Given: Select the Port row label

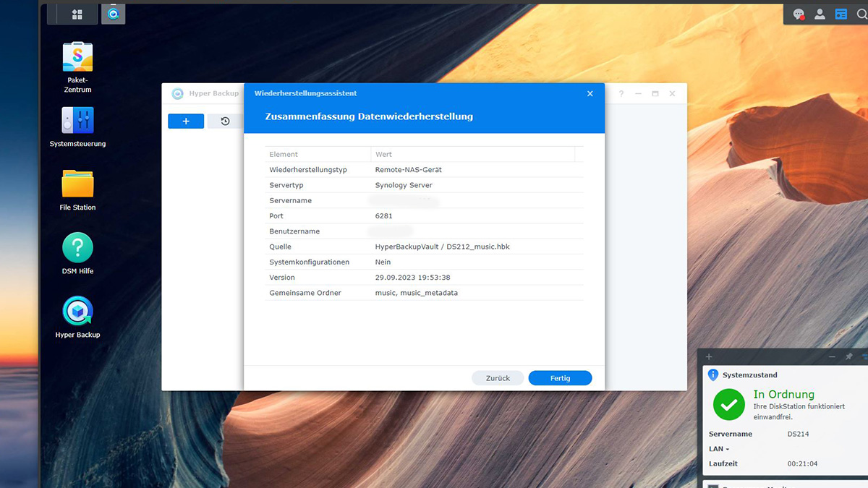Looking at the screenshot, I should point(276,216).
